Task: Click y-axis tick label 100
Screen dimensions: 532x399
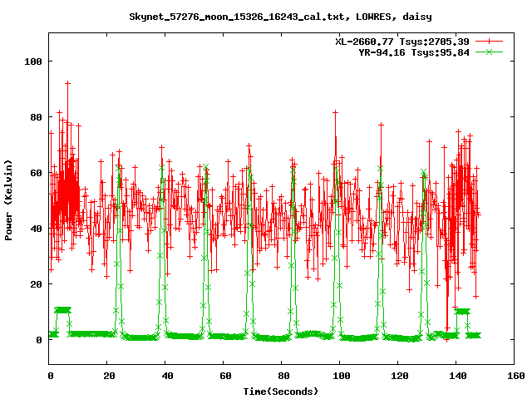Action: 33,62
